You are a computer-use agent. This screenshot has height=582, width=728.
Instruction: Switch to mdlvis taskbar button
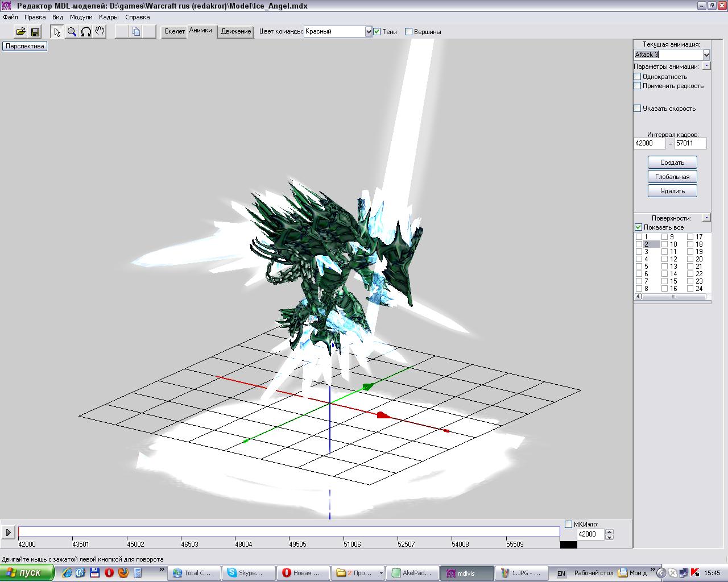coord(468,573)
